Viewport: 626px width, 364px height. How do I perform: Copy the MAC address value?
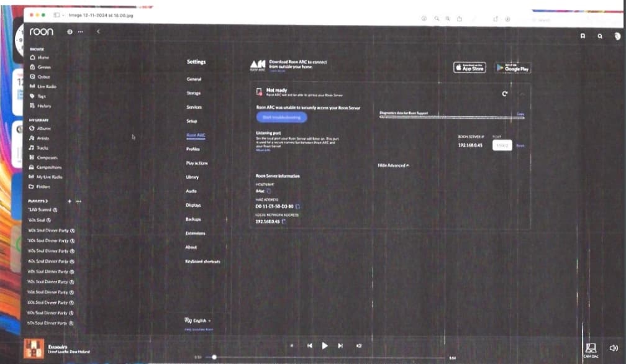298,206
